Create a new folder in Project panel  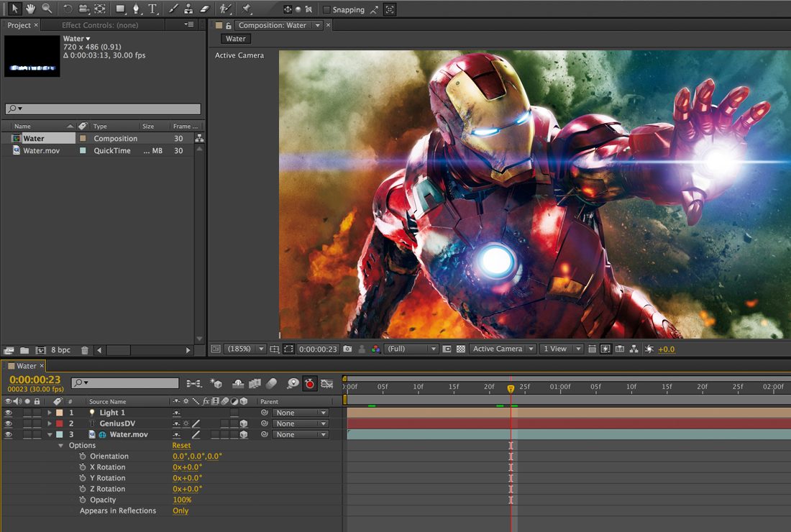point(24,350)
